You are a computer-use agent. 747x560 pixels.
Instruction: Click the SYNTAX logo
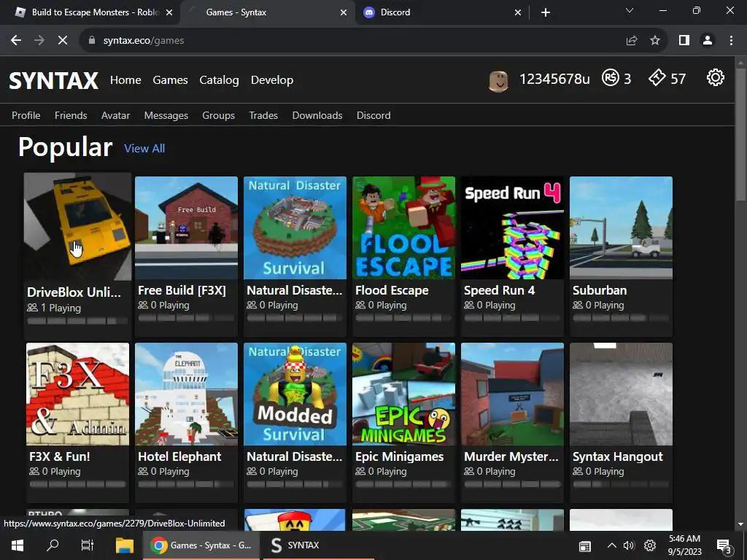[x=54, y=80]
